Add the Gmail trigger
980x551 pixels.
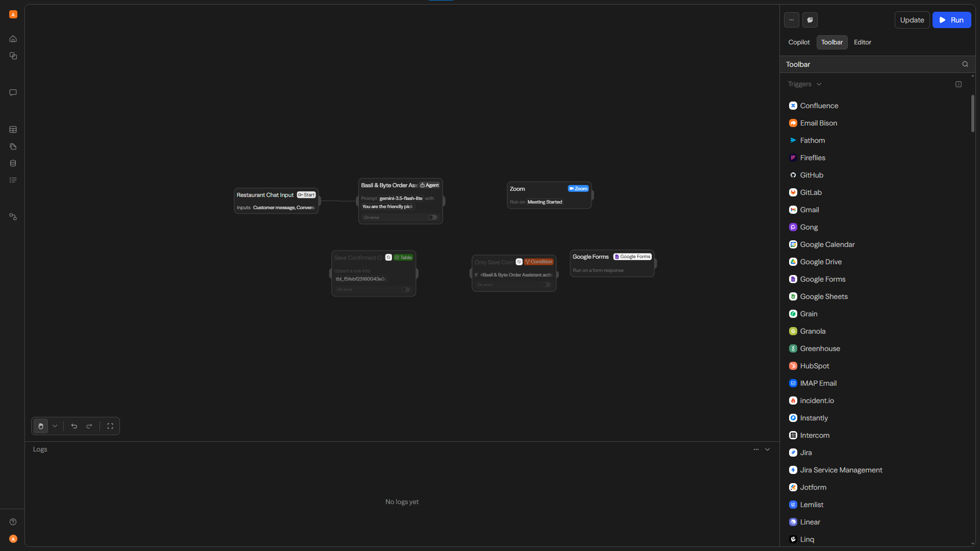(810, 210)
